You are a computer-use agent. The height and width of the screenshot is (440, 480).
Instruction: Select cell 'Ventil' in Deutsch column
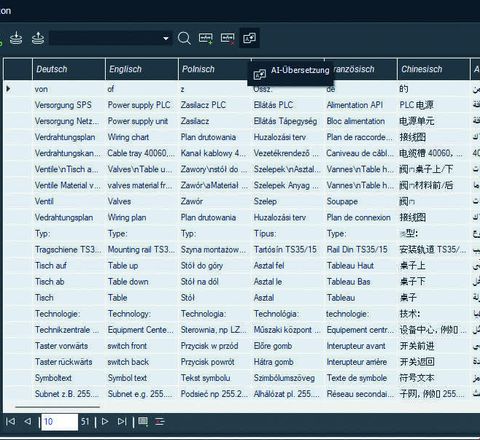tap(69, 201)
